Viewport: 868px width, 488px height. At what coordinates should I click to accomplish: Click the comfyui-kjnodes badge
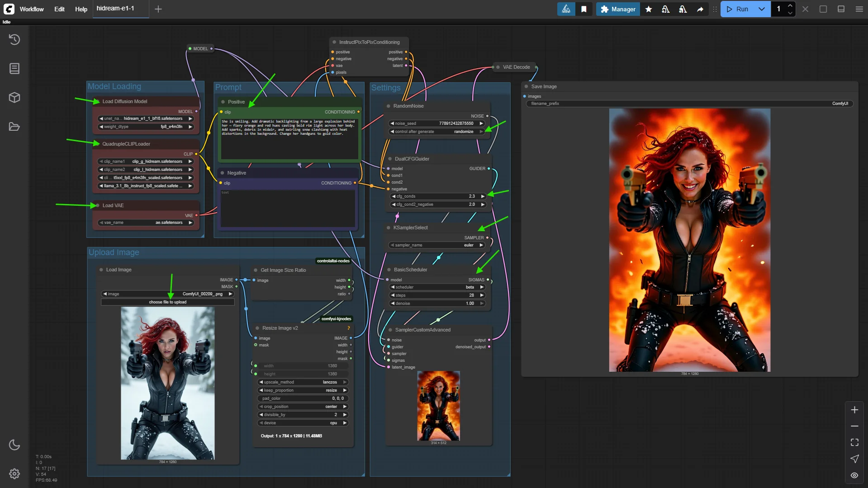336,319
